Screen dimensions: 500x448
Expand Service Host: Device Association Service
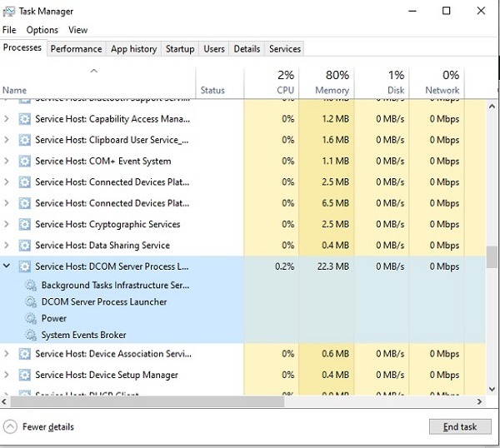click(7, 354)
